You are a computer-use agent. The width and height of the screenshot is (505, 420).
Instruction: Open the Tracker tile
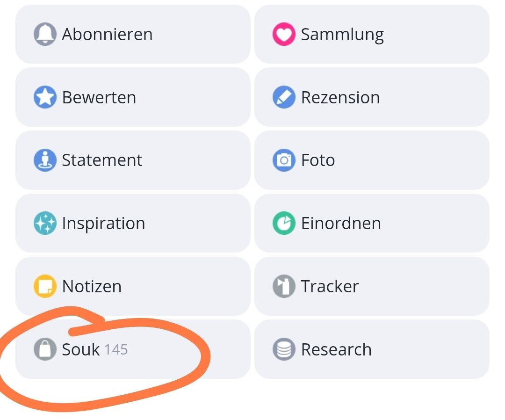372,286
